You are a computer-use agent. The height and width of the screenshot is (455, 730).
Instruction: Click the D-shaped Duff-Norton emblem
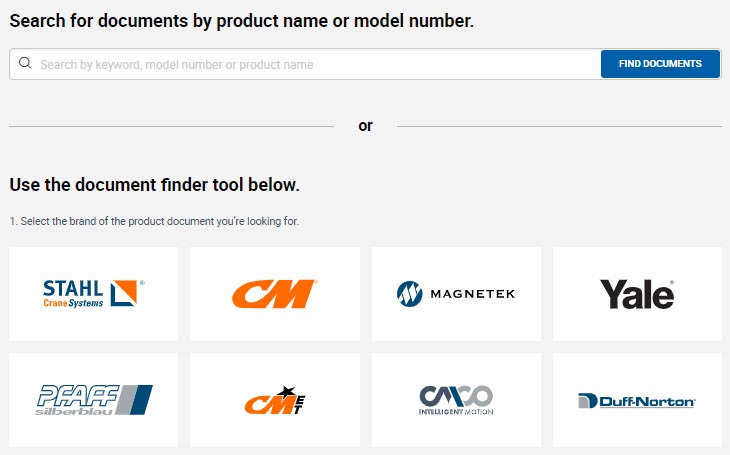click(588, 401)
